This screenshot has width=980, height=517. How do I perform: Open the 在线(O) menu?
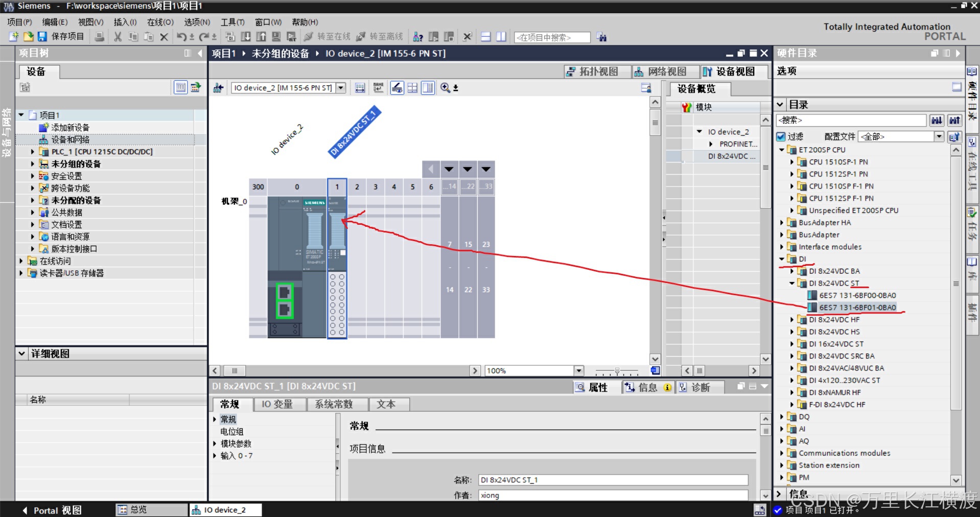(x=160, y=22)
